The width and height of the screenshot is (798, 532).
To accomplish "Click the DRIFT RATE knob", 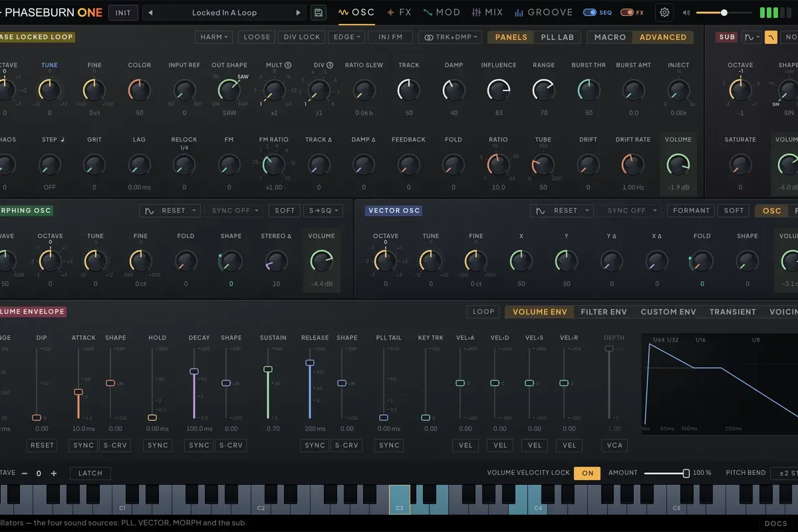I will pos(633,164).
